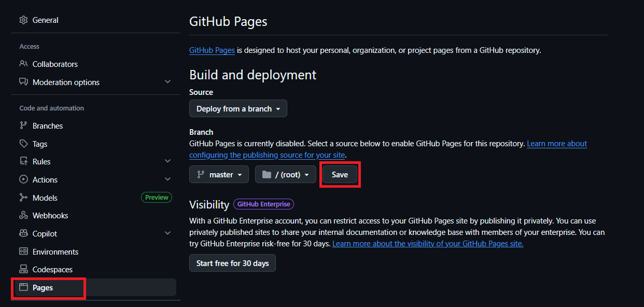The height and width of the screenshot is (307, 644).
Task: Save the branch publishing source
Action: click(340, 175)
